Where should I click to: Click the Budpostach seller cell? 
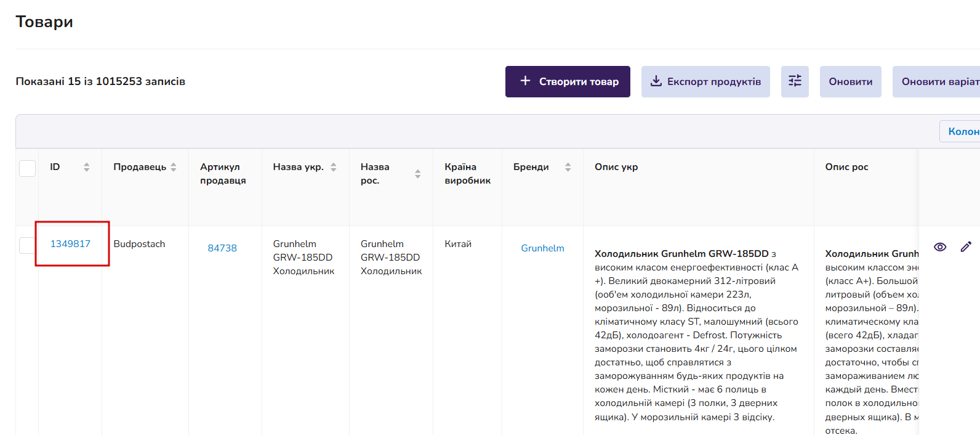(x=139, y=244)
